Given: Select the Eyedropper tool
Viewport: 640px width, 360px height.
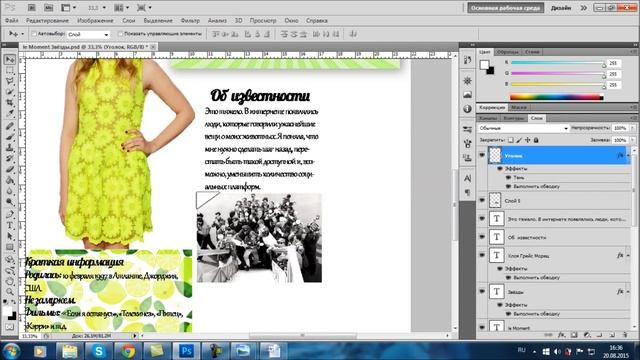Looking at the screenshot, I should (10, 113).
